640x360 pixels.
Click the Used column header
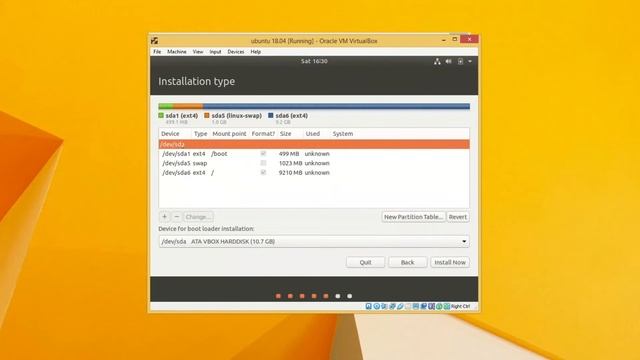coord(313,133)
